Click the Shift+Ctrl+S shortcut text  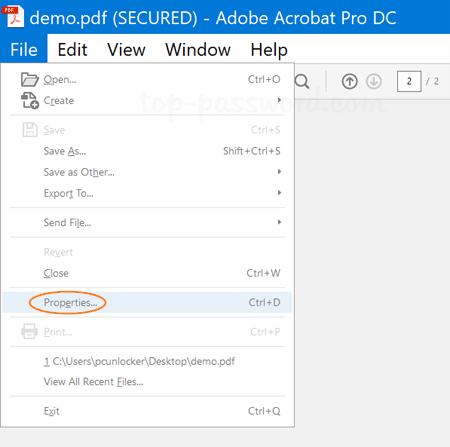click(x=252, y=151)
